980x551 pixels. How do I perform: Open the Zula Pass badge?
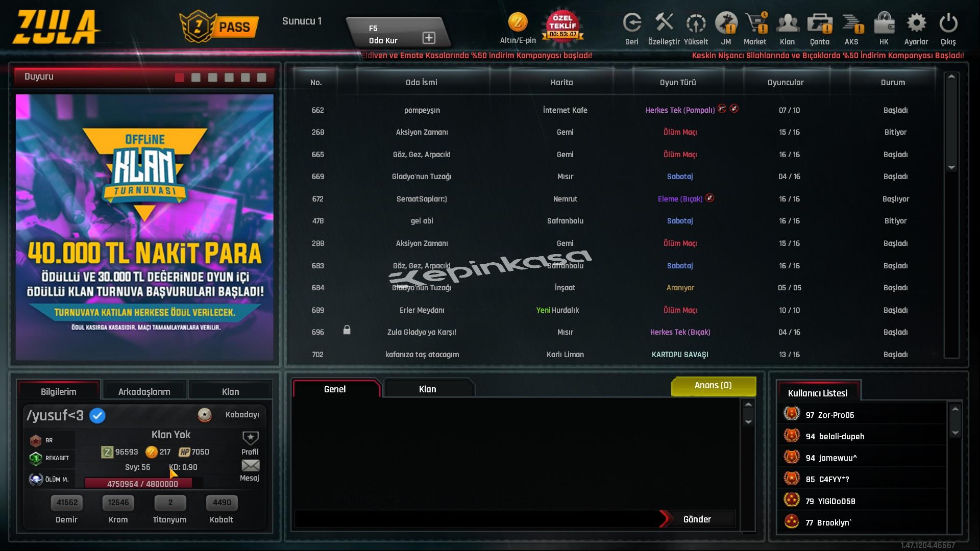pos(219,27)
